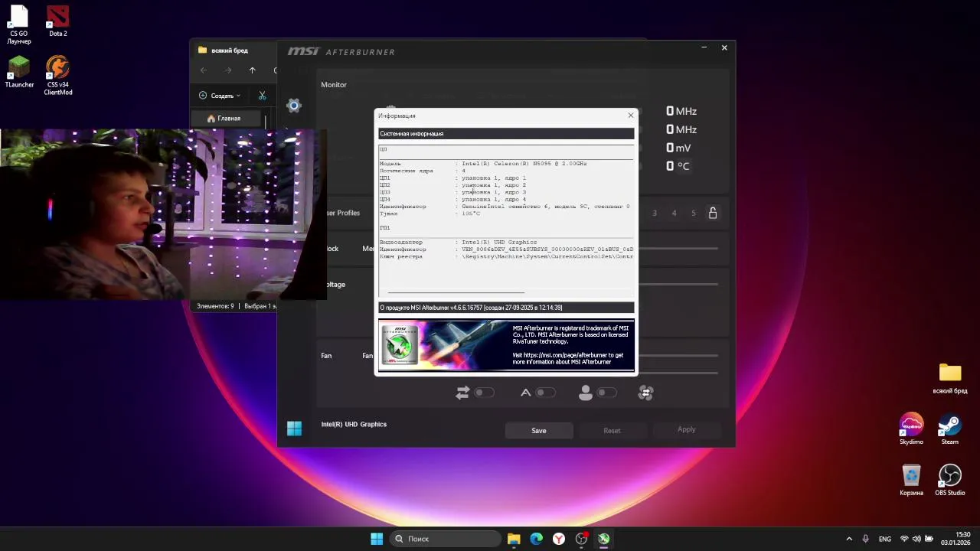
Task: Click the scissors cut icon in Explorer
Action: (x=263, y=96)
